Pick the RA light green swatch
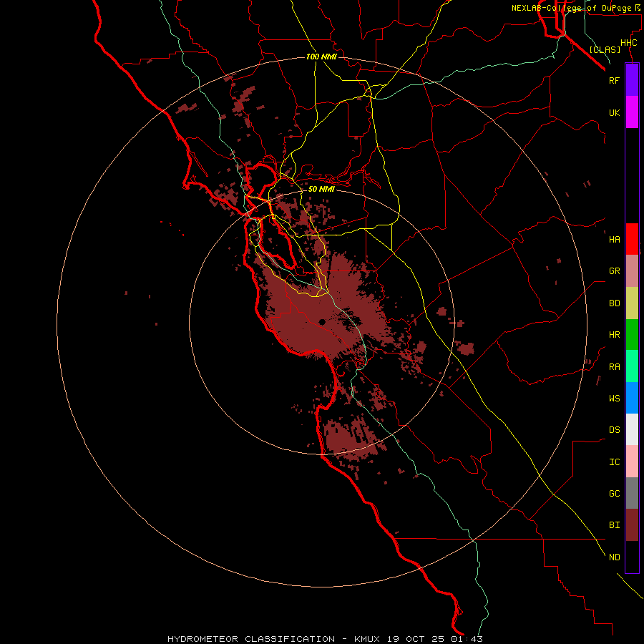 click(632, 366)
